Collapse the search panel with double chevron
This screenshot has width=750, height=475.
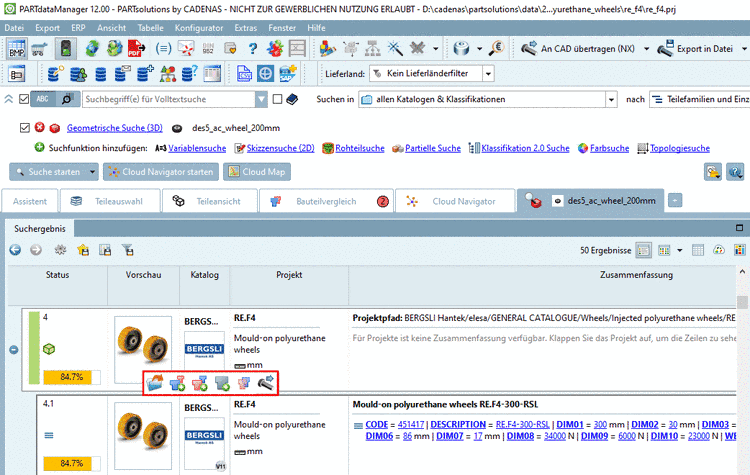(x=9, y=99)
